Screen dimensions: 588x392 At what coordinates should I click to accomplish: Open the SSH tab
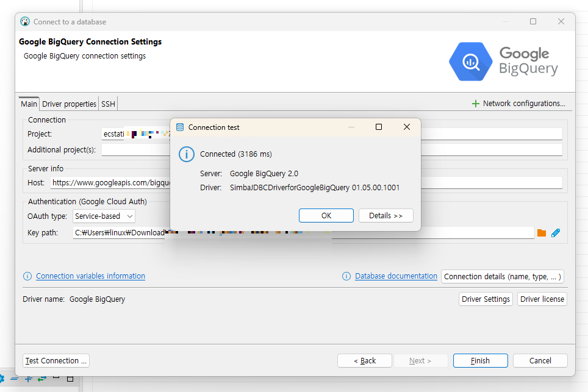pyautogui.click(x=108, y=104)
